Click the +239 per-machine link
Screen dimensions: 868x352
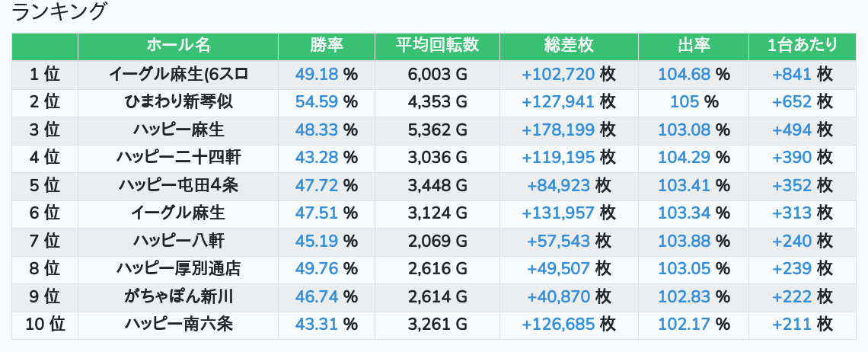tap(792, 269)
